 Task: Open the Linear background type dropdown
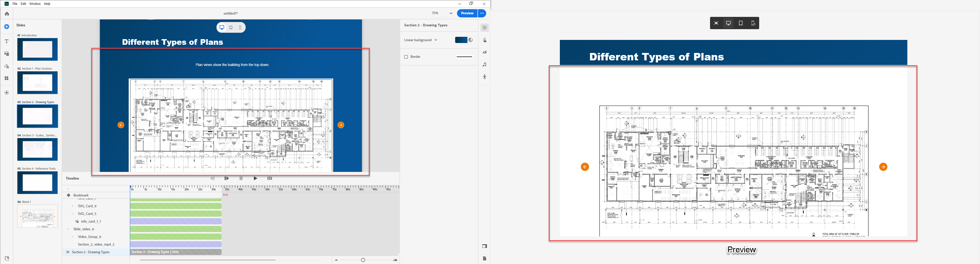click(420, 40)
